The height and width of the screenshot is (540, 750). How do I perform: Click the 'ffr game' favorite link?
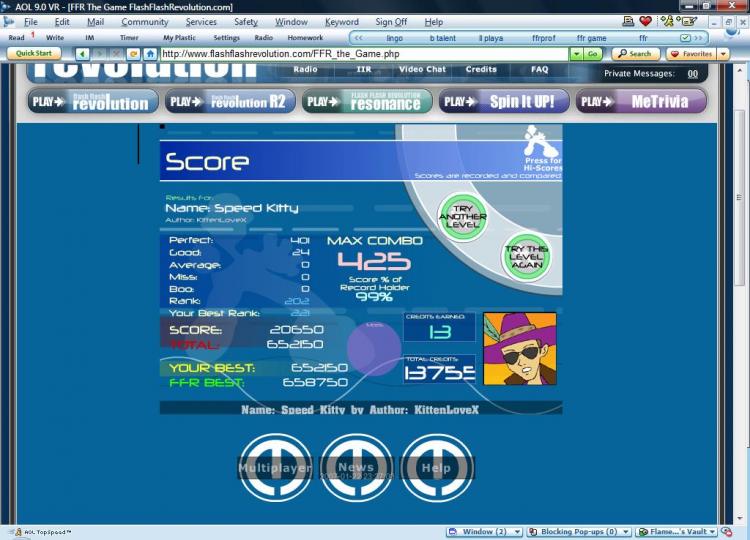click(591, 38)
